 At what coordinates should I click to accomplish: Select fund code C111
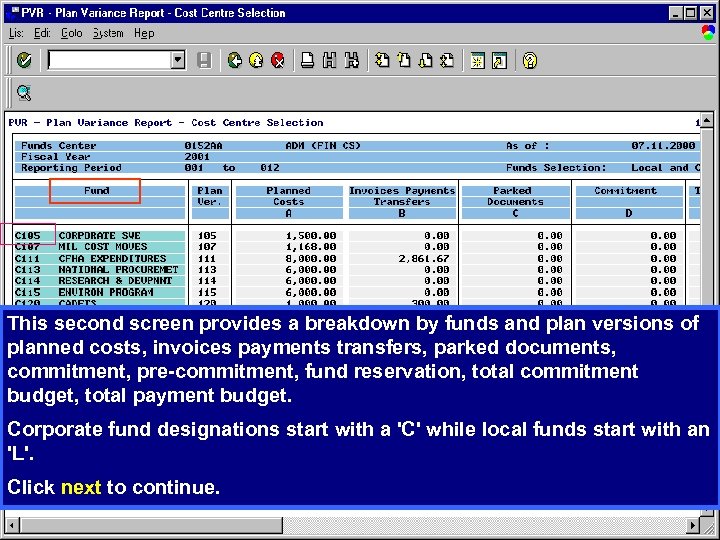(x=28, y=259)
